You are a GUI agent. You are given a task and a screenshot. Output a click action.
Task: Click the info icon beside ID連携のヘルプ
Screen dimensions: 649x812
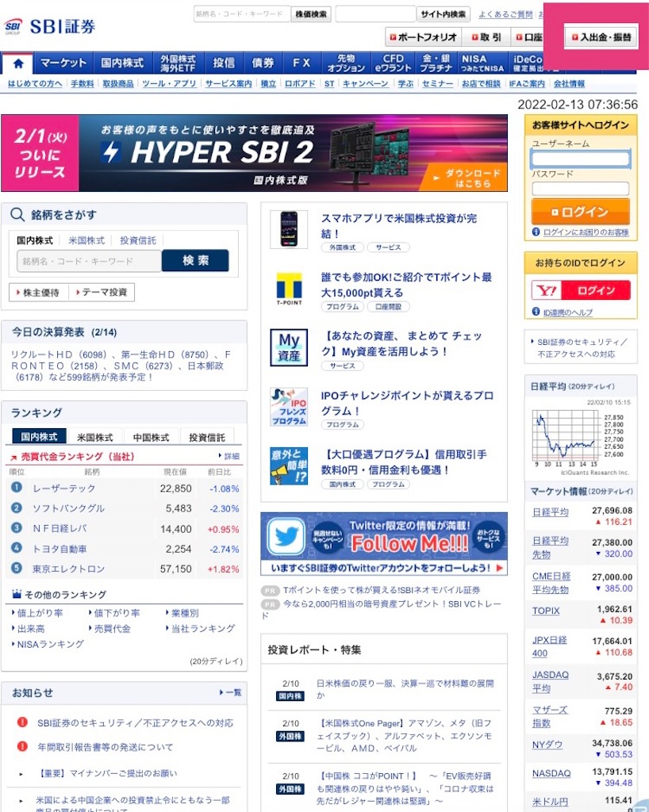pos(536,312)
